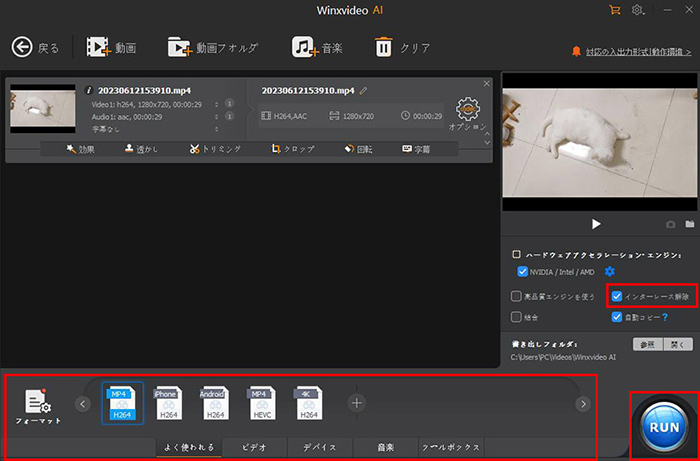Add a video with 動画 icon

[x=98, y=47]
